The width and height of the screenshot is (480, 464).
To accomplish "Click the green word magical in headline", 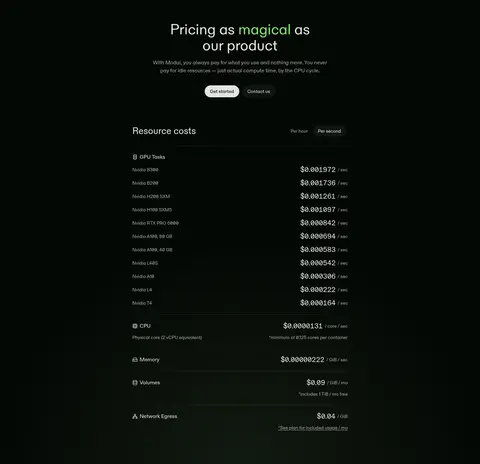I will coord(265,30).
